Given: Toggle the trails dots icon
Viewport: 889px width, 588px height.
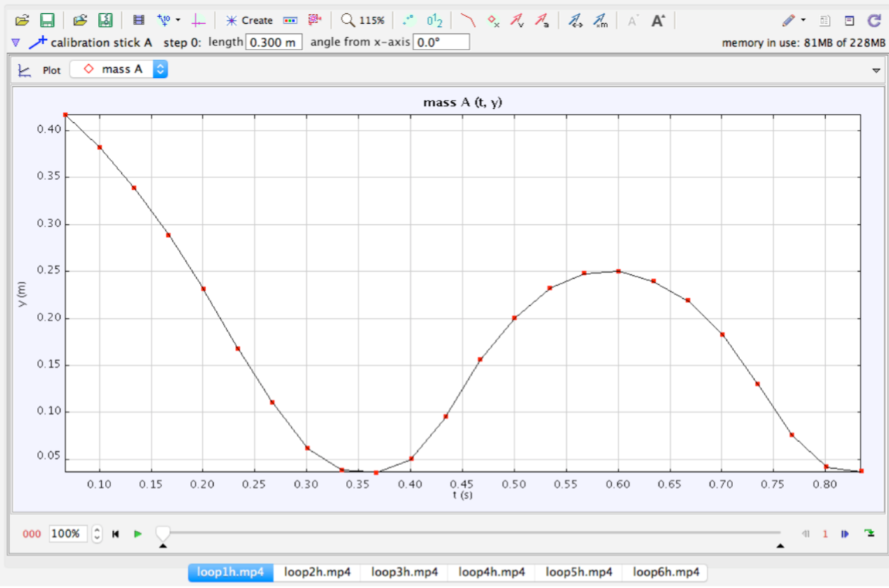Looking at the screenshot, I should coord(409,20).
